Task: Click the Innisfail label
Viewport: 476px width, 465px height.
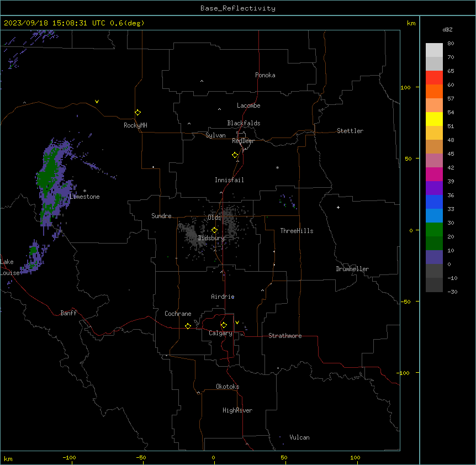Action: pos(229,180)
